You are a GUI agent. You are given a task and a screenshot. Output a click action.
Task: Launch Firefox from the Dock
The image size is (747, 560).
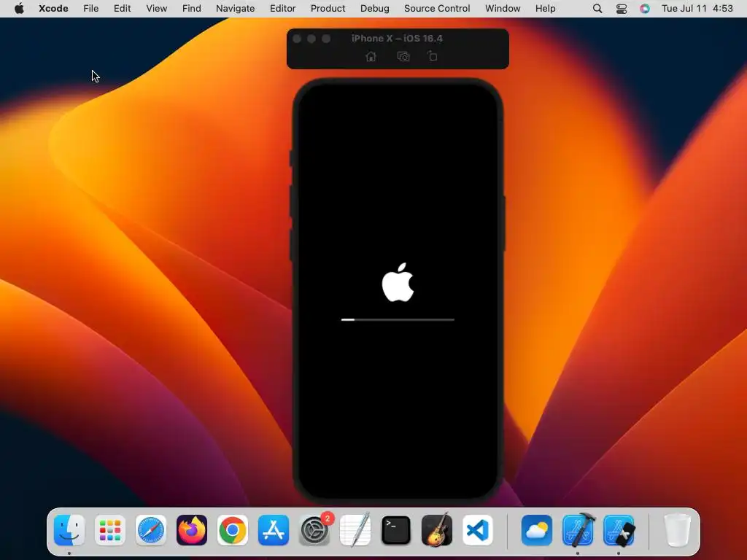pyautogui.click(x=192, y=530)
